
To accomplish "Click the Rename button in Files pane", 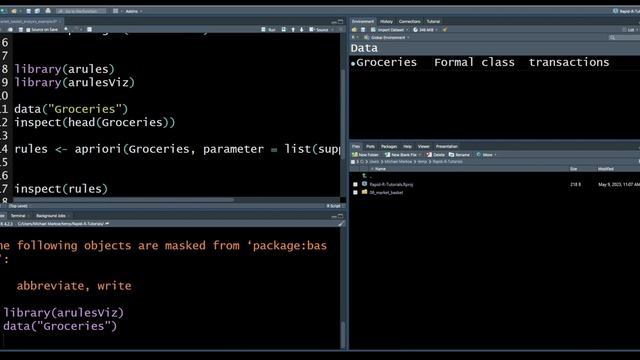I will click(459, 155).
